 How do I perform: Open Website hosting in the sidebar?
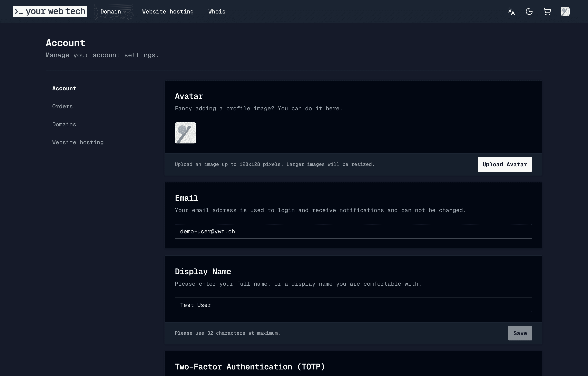point(78,142)
